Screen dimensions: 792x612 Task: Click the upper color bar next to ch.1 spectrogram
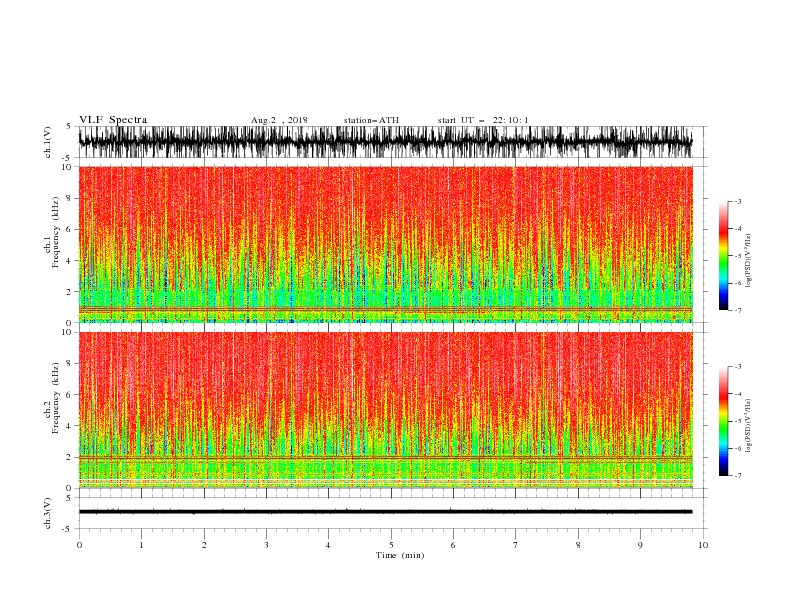coord(723,256)
